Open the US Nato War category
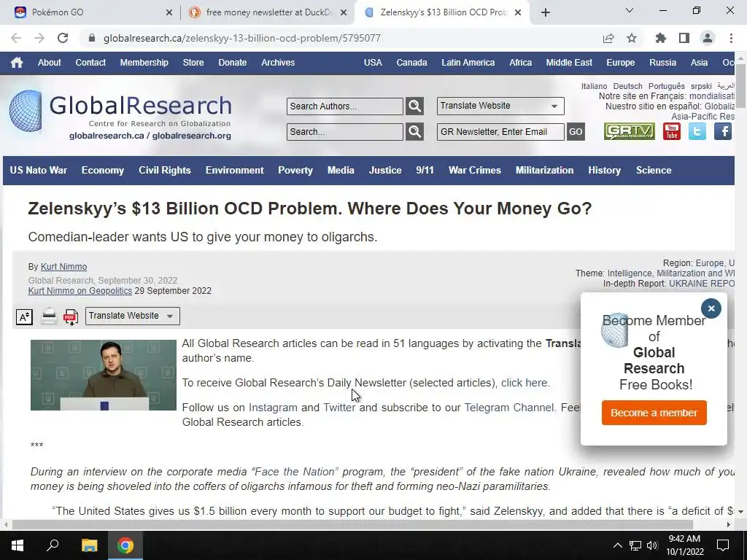The width and height of the screenshot is (747, 560). click(39, 170)
